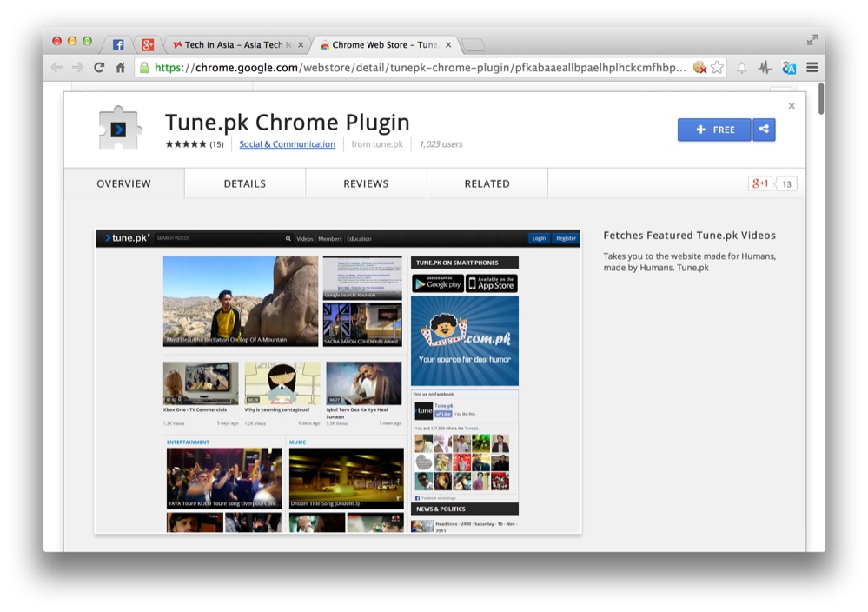This screenshot has height=612, width=868.
Task: Click the desi humor .com.pk banner
Action: tap(465, 341)
